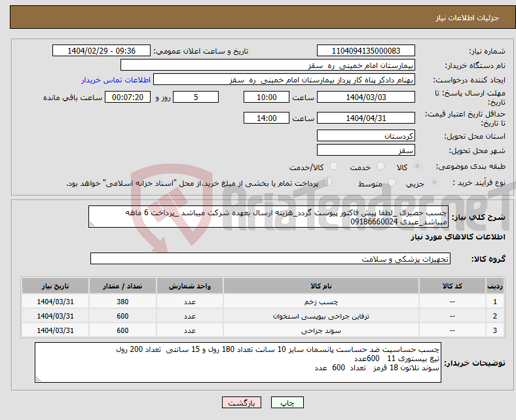This screenshot has width=516, height=420.
Task: Click remaining days field showing 5
Action: tap(196, 97)
